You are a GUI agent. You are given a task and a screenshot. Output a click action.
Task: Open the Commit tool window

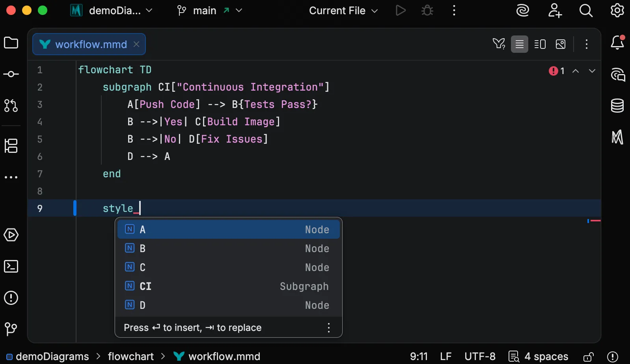[11, 74]
